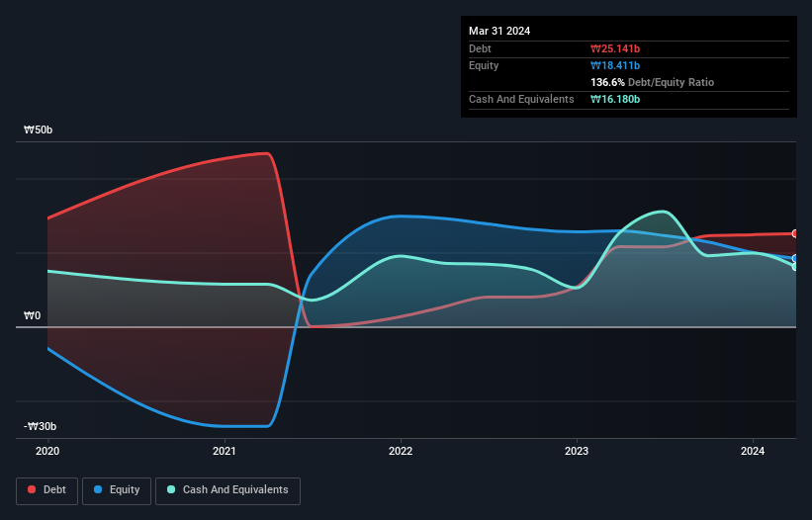
Task: Click the 2021 x-axis label
Action: 225,451
